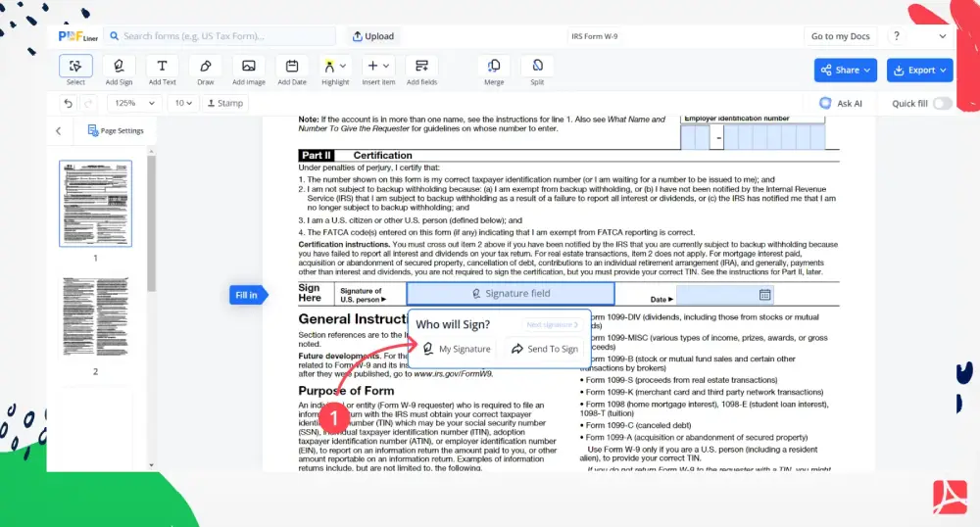Click the Employer identification number box
This screenshot has width=980, height=527.
tap(753, 137)
